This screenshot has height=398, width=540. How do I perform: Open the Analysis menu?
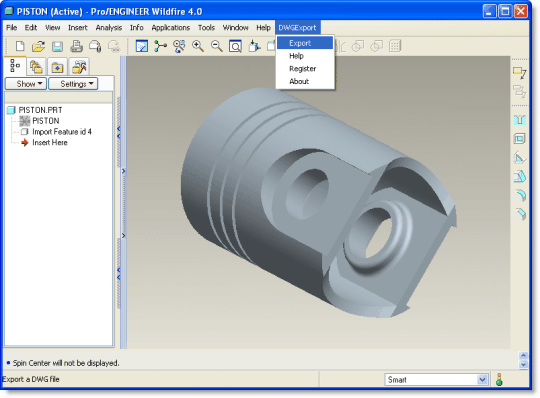point(108,28)
